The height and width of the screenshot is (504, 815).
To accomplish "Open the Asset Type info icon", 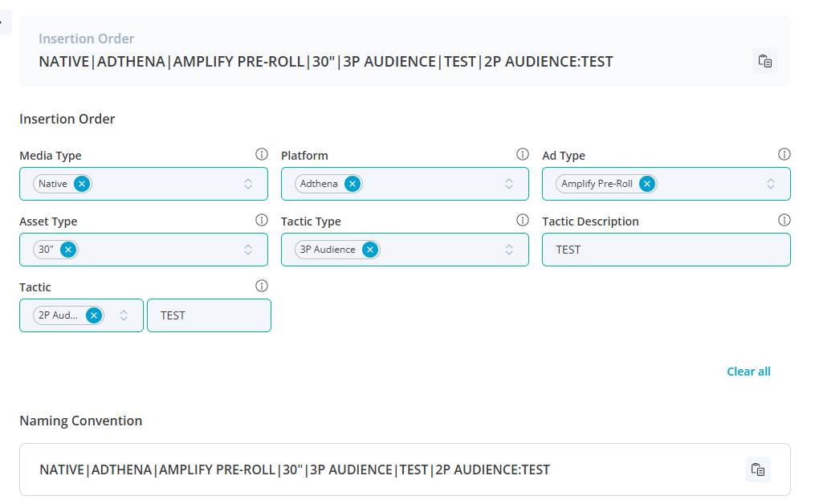I will [261, 220].
